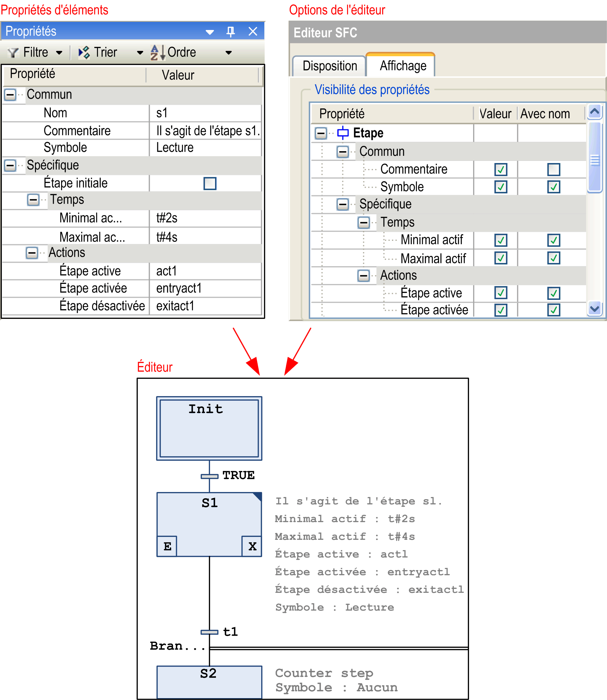The image size is (607, 700).
Task: Switch to the Disposition tab
Action: click(329, 66)
